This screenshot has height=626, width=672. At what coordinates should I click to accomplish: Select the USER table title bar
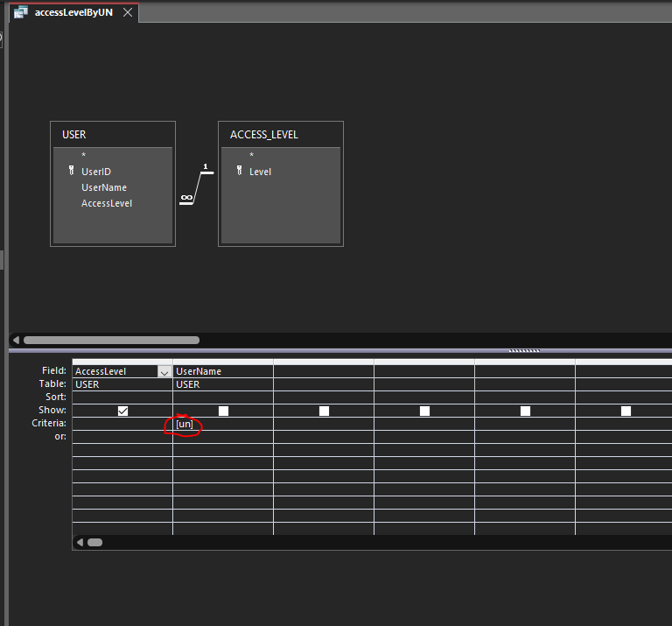click(x=113, y=135)
